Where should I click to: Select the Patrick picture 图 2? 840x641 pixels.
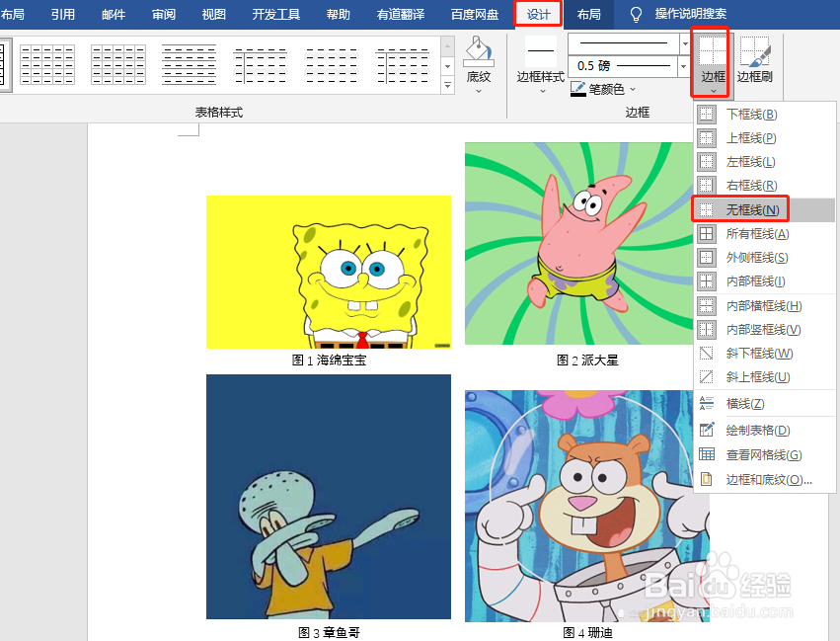579,243
